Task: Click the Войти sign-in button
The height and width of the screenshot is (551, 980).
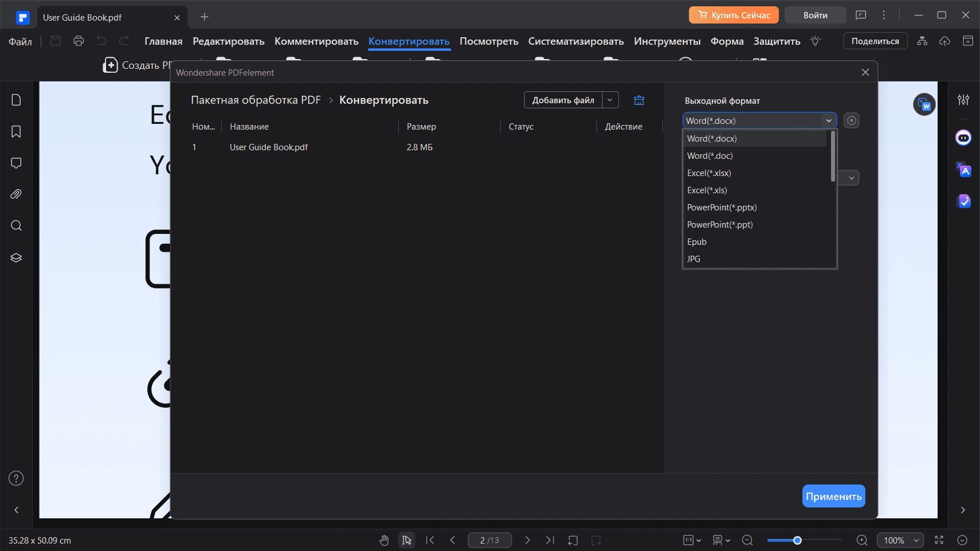Action: [x=815, y=15]
